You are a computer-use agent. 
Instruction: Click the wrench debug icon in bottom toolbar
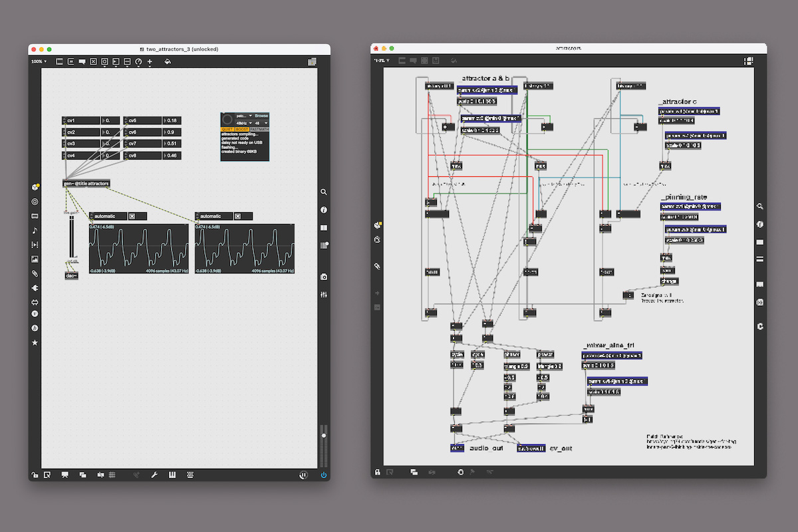[154, 475]
